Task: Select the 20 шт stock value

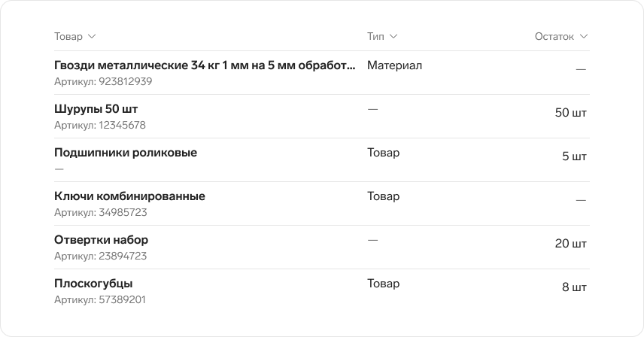Action: (x=570, y=244)
